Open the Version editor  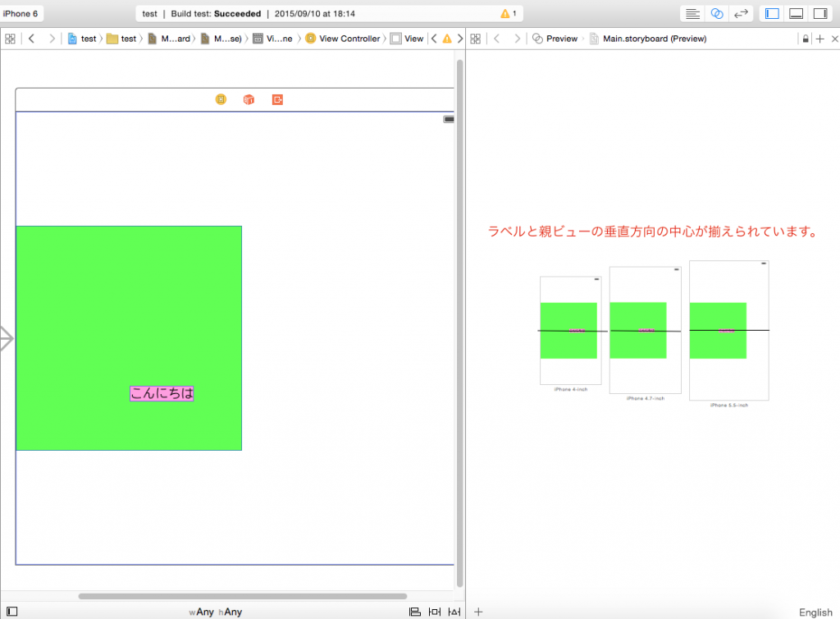click(x=741, y=14)
